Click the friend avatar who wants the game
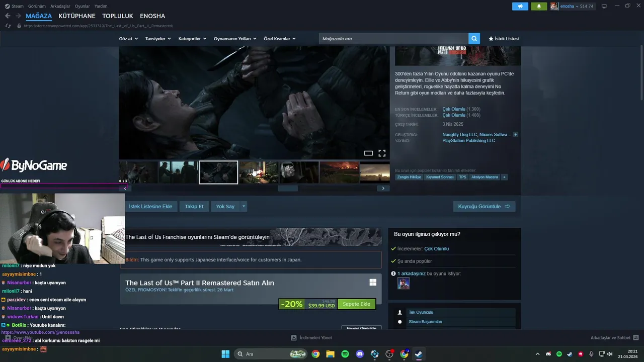644x362 pixels. click(x=404, y=283)
